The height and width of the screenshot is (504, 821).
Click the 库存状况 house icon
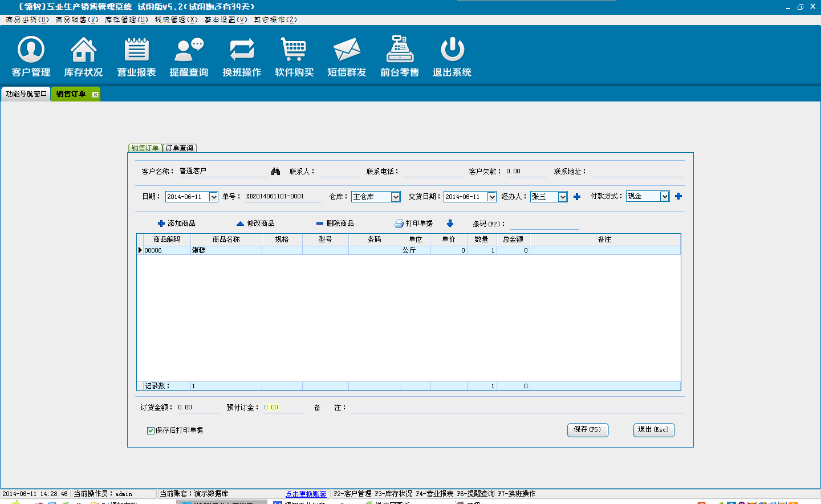(83, 50)
